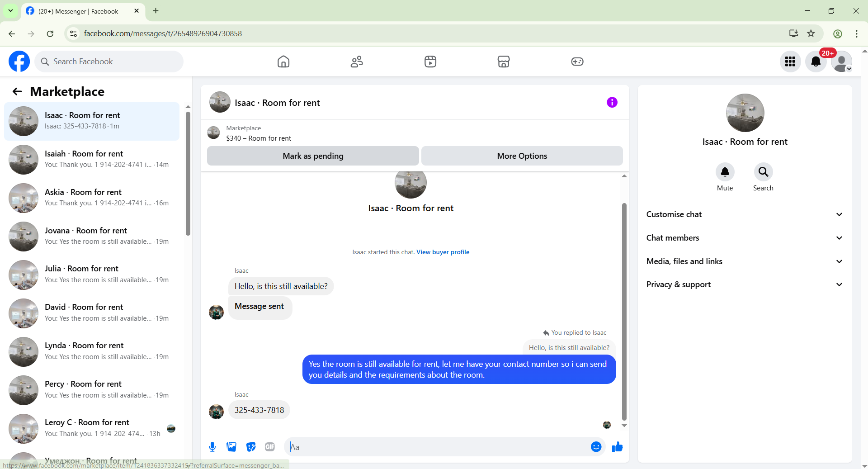Viewport: 868px width, 469px height.
Task: Open Chrome profile icon
Action: point(838,33)
